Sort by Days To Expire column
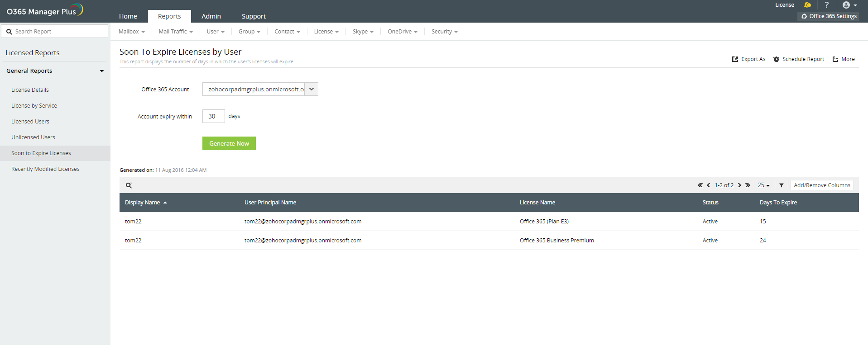This screenshot has height=345, width=868. [x=778, y=203]
